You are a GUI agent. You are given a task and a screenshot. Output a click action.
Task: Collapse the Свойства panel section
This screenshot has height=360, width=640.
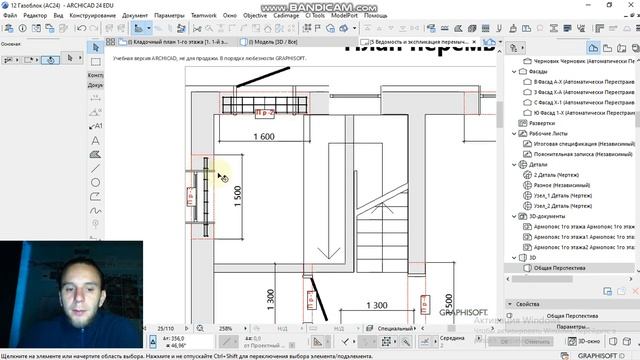(509, 304)
